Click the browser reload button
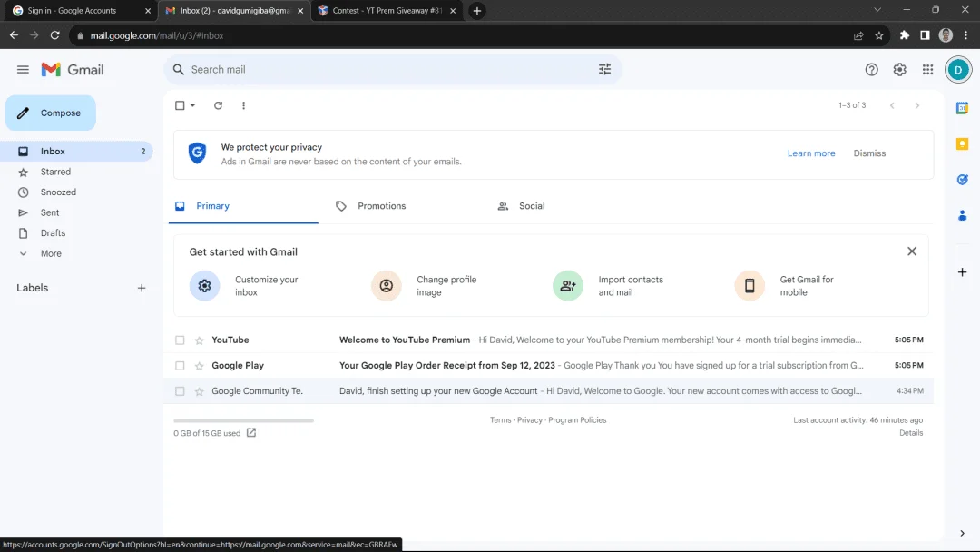Image resolution: width=980 pixels, height=552 pixels. click(x=55, y=35)
